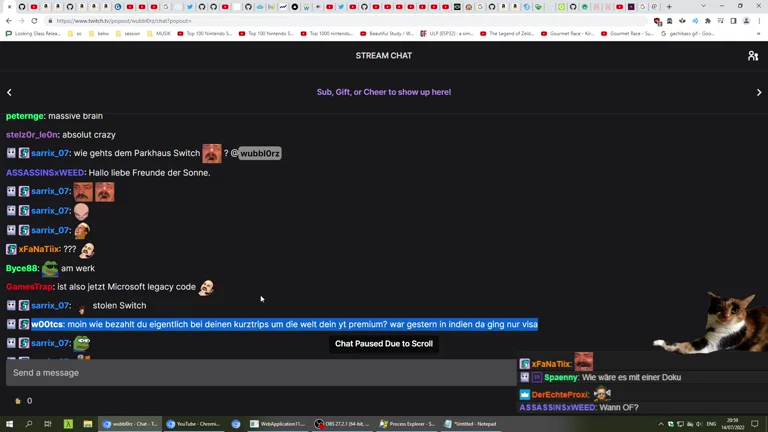
Task: Open the browser profile avatar
Action: point(746,21)
